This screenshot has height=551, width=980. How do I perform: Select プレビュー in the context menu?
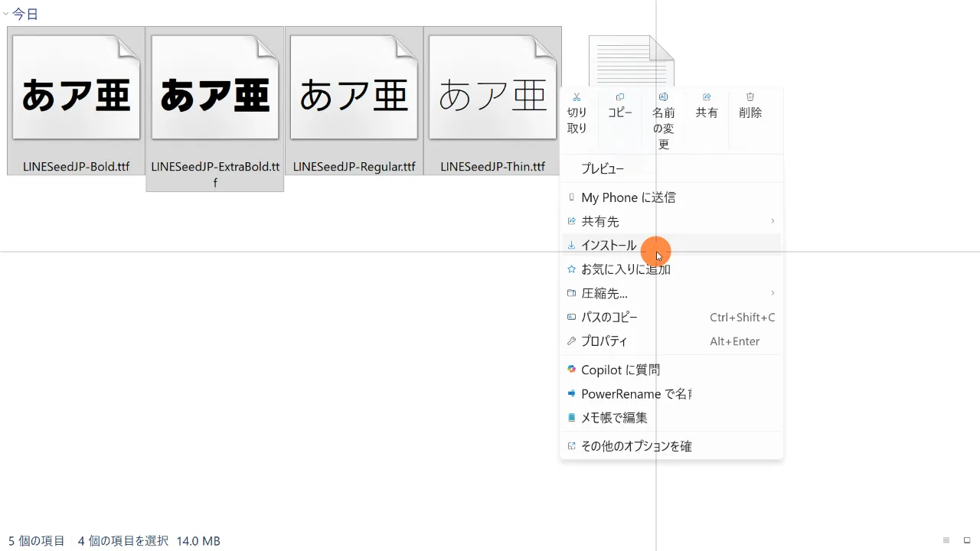point(671,168)
